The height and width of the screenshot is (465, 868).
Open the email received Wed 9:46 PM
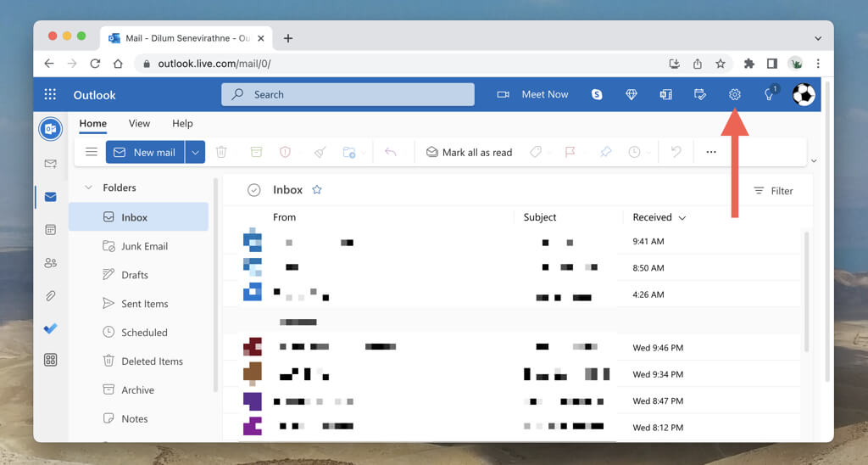coord(513,348)
